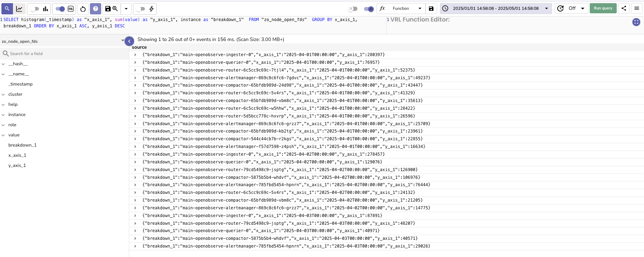Screen dimensions: 644x257
Task: Collapse the field list sidebar arrow
Action: [129, 41]
